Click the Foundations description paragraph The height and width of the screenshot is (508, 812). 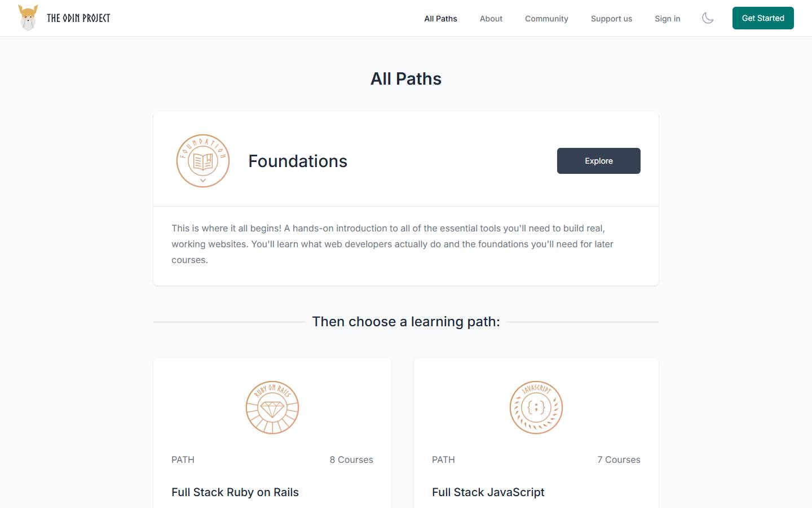tap(392, 244)
